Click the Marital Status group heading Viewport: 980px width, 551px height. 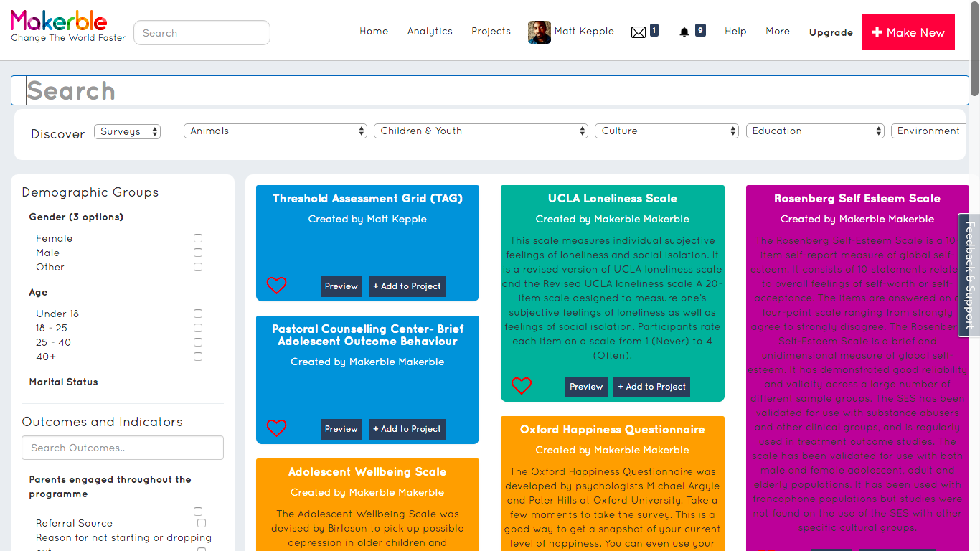[x=63, y=382]
